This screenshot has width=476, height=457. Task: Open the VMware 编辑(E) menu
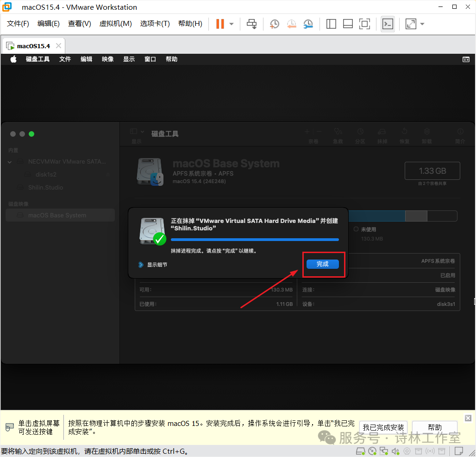[x=49, y=24]
